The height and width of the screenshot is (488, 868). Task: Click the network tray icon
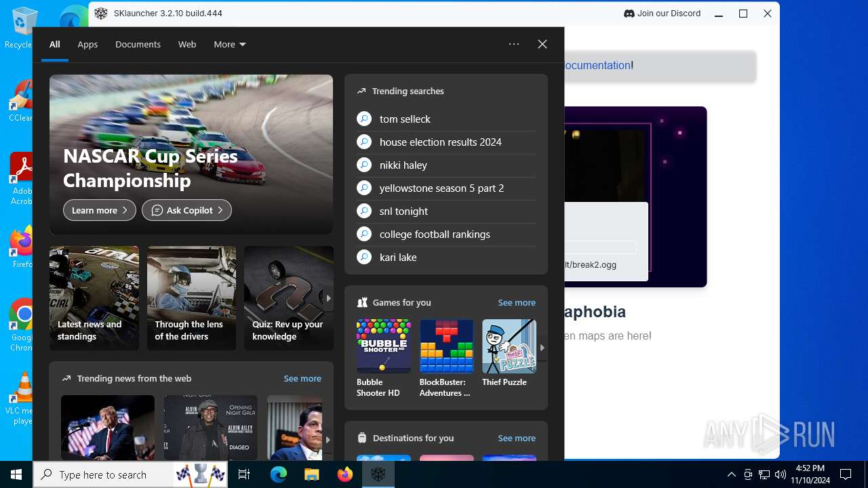pos(764,474)
